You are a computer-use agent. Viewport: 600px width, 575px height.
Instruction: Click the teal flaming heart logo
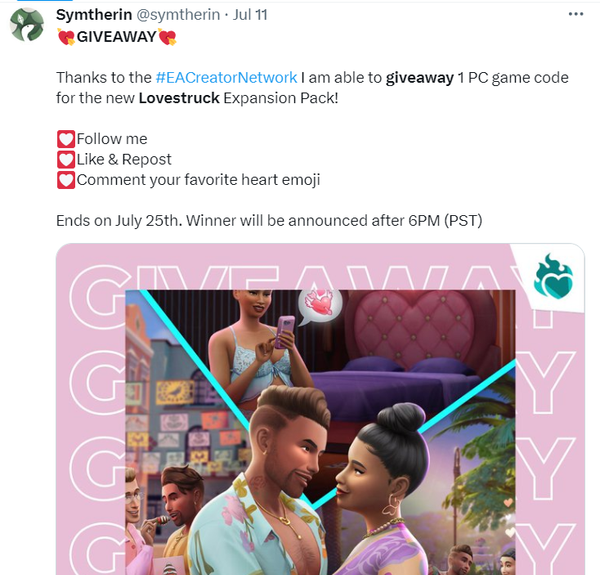click(x=553, y=276)
